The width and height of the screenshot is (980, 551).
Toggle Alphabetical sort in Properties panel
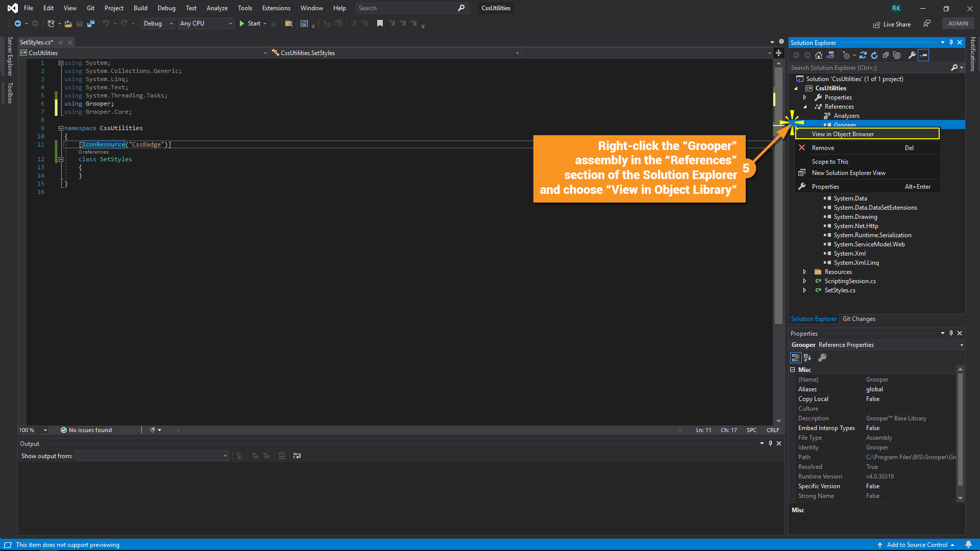tap(807, 358)
